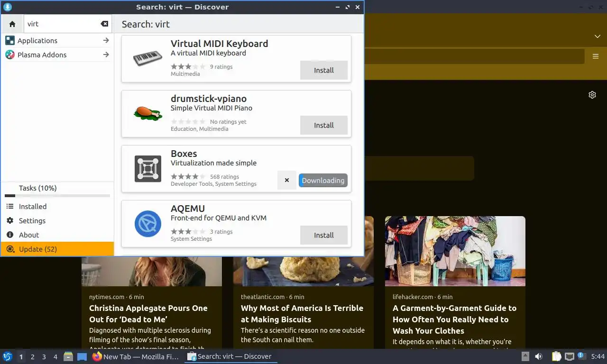Switch to Discover taskbar entry

pyautogui.click(x=230, y=356)
